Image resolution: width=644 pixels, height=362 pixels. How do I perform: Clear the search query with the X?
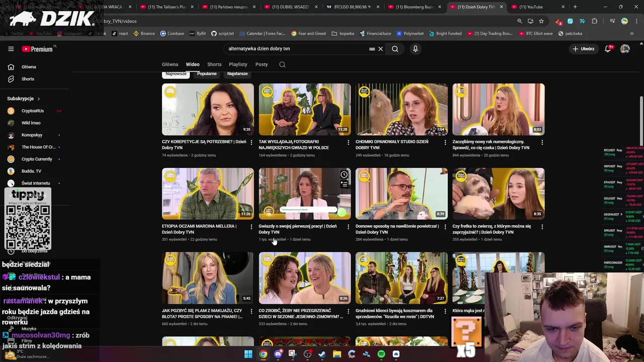point(380,49)
